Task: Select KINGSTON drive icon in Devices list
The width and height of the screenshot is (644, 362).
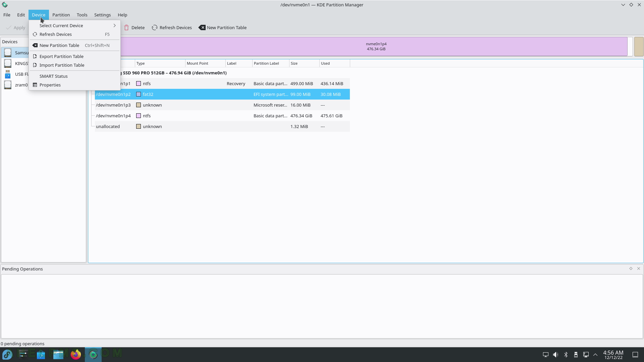Action: pyautogui.click(x=8, y=63)
